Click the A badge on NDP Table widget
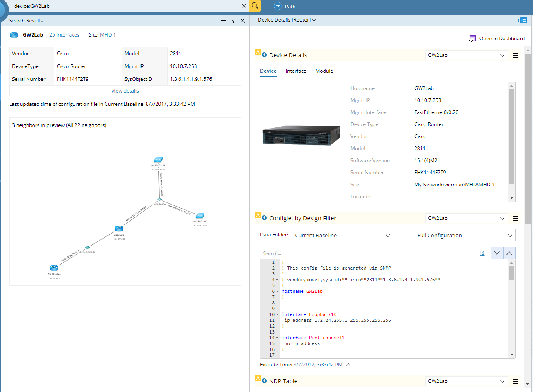 click(258, 378)
